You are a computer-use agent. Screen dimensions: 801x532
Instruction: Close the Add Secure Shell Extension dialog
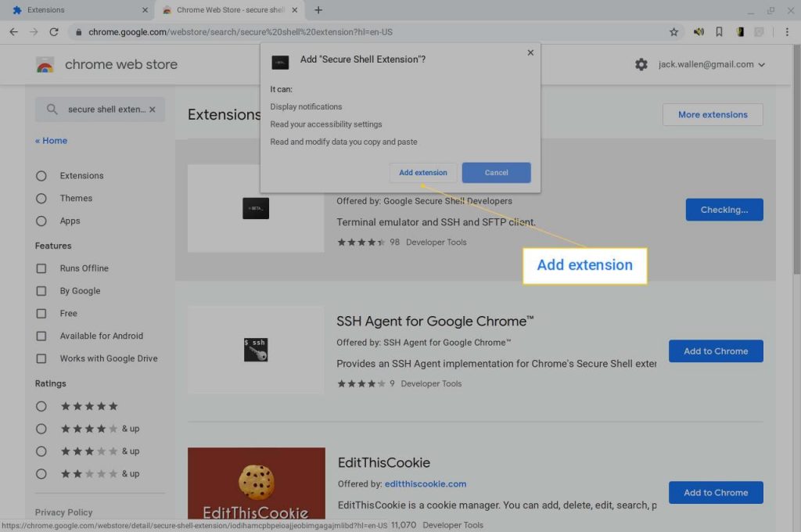530,52
